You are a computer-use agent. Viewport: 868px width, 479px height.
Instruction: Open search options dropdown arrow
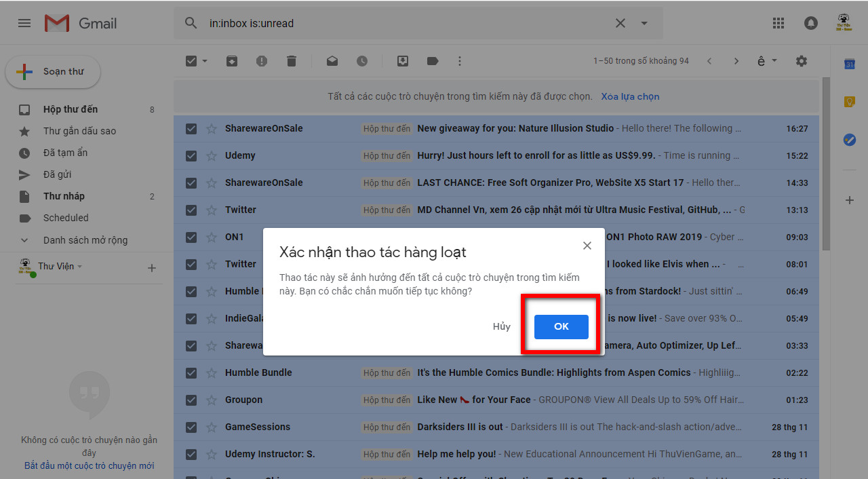[x=643, y=22]
